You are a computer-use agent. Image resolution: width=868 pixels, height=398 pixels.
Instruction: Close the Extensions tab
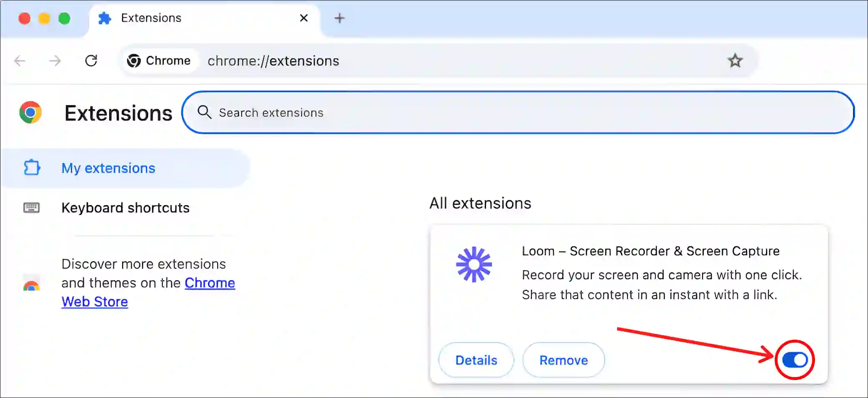coord(304,18)
